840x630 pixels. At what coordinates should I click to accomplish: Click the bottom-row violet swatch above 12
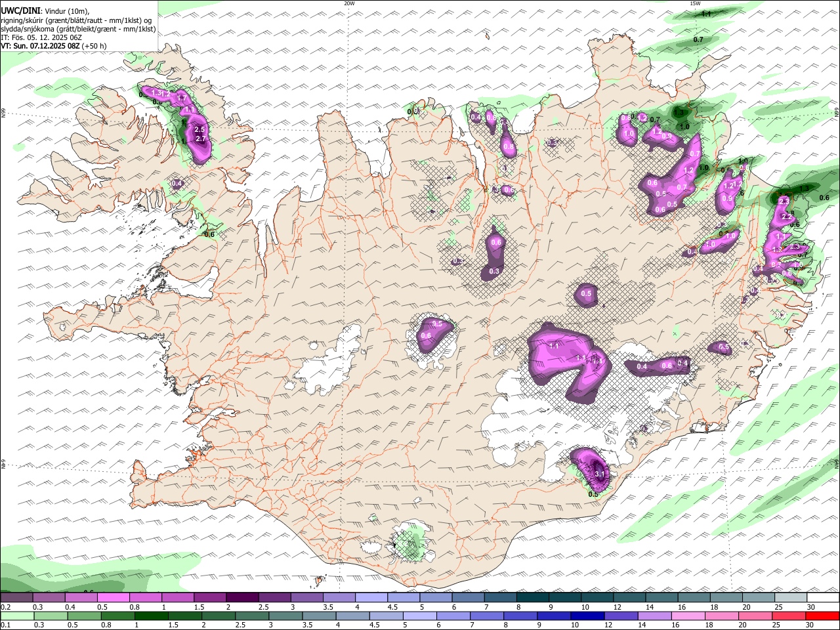pos(621,616)
